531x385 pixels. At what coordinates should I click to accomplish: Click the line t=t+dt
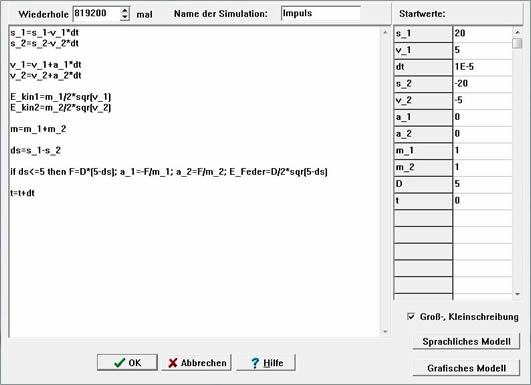click(22, 193)
